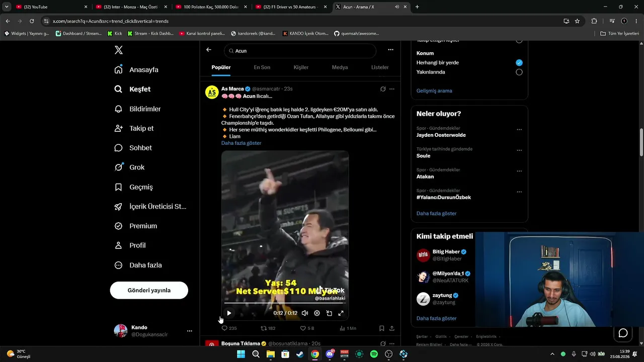Image resolution: width=644 pixels, height=362 pixels.
Task: Click the Gönderi yayınla button
Action: click(x=149, y=290)
